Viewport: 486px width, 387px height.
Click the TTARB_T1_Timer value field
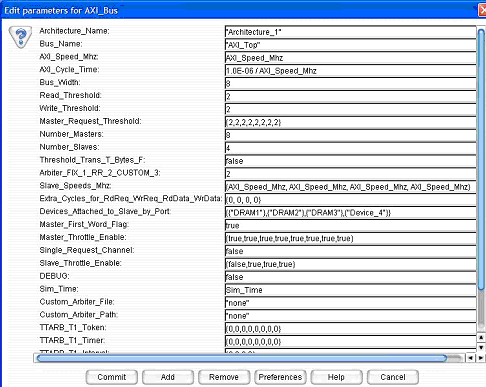pyautogui.click(x=350, y=342)
